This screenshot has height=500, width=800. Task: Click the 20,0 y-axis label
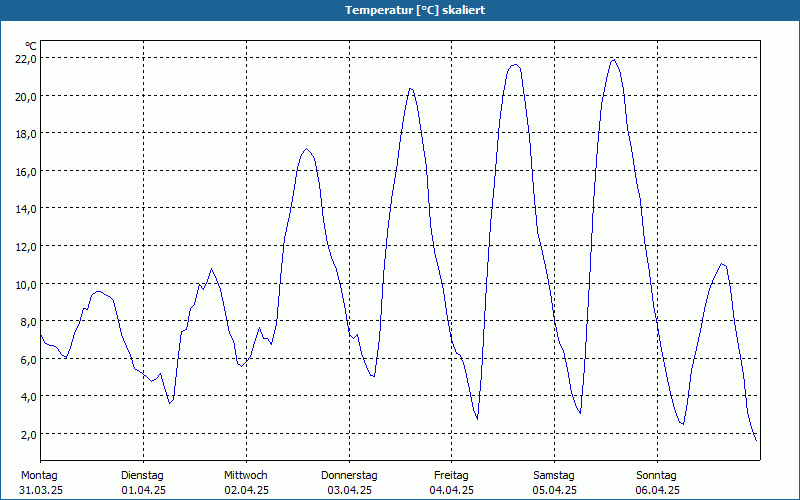click(x=26, y=96)
